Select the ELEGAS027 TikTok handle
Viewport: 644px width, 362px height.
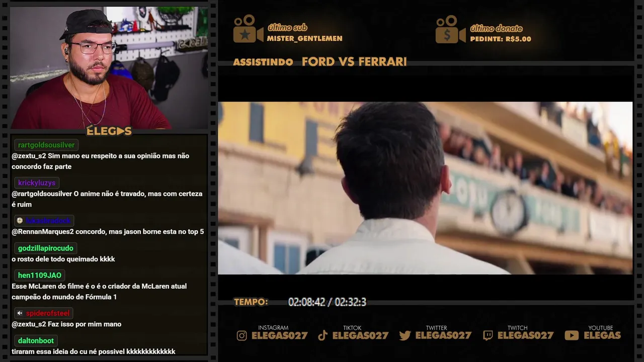click(360, 335)
